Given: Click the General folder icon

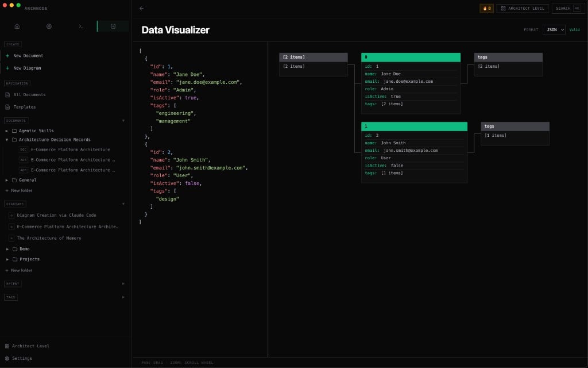Looking at the screenshot, I should click(14, 180).
